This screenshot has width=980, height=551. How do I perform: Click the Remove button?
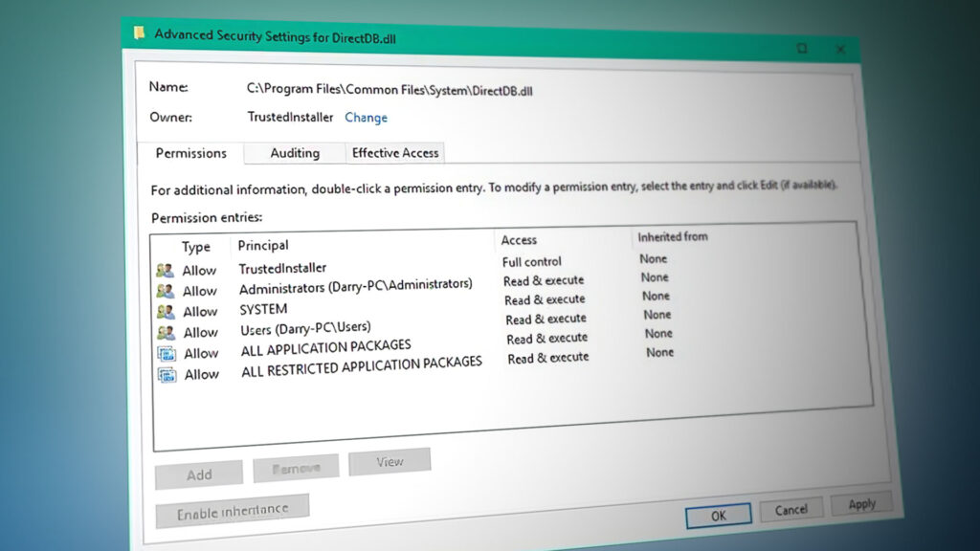point(297,468)
